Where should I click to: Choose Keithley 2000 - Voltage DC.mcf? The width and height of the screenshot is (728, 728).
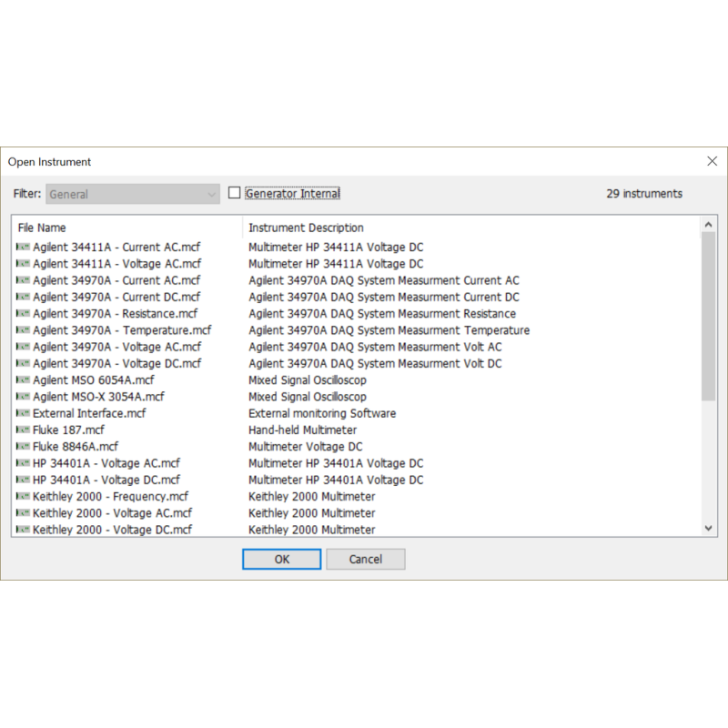click(x=112, y=530)
